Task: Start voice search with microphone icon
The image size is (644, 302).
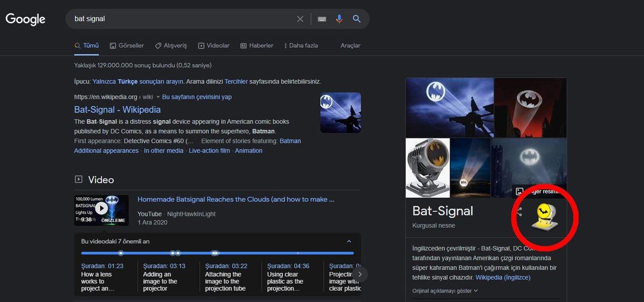Action: click(x=339, y=19)
